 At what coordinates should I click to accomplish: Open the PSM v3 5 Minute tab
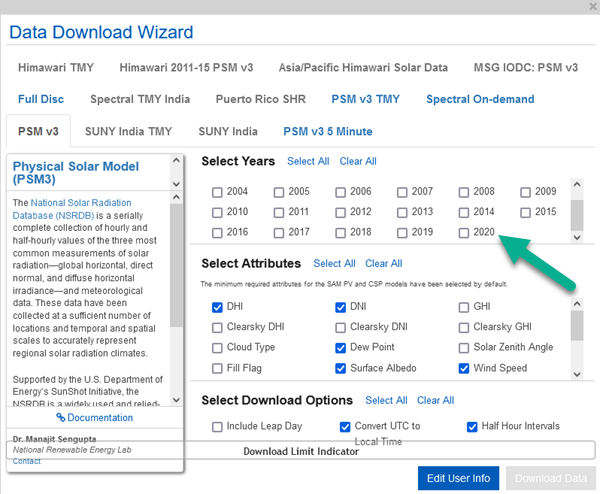pyautogui.click(x=327, y=131)
